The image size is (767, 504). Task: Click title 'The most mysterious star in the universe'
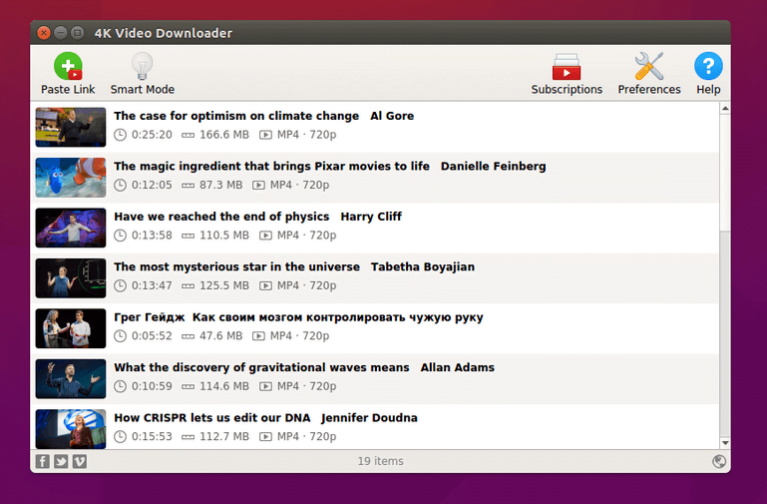(x=237, y=267)
